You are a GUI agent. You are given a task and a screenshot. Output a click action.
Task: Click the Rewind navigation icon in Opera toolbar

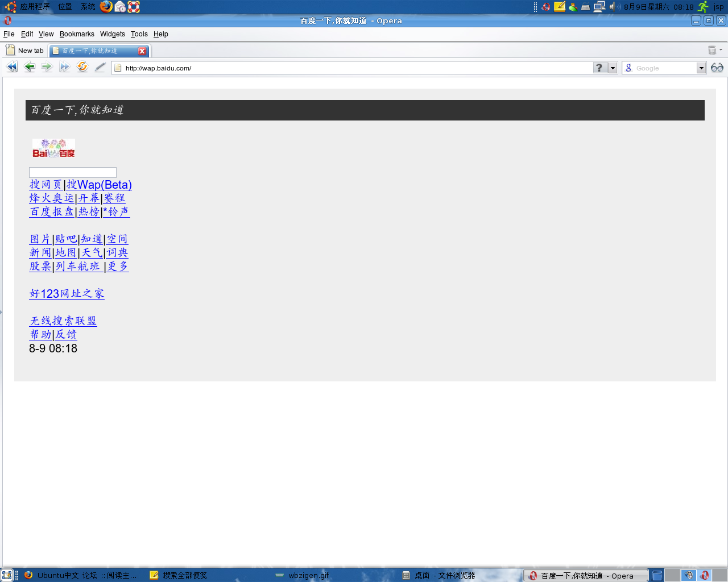click(12, 67)
